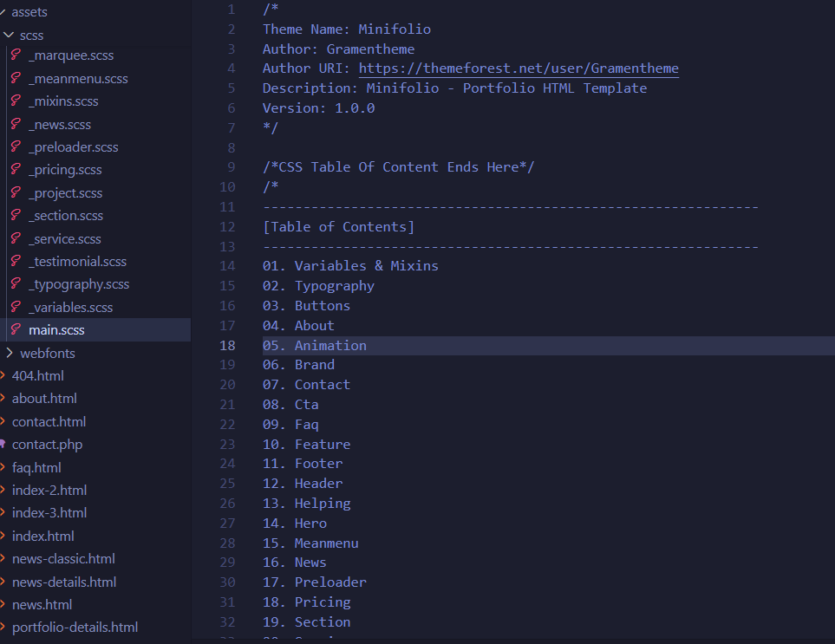Click the '[Table of Contents]' comment text

(x=339, y=227)
